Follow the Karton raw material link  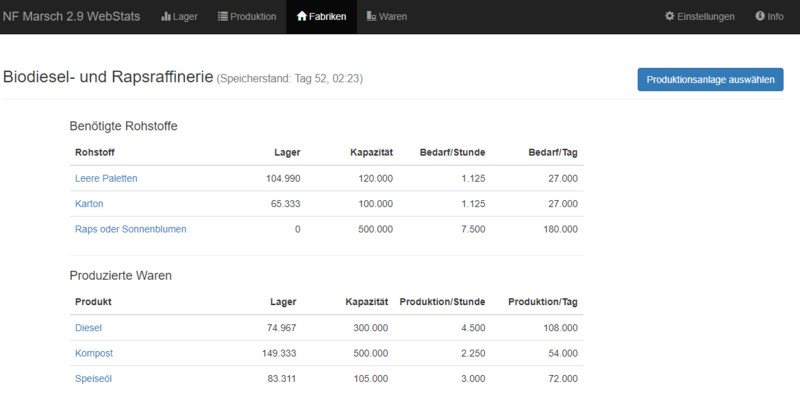89,204
